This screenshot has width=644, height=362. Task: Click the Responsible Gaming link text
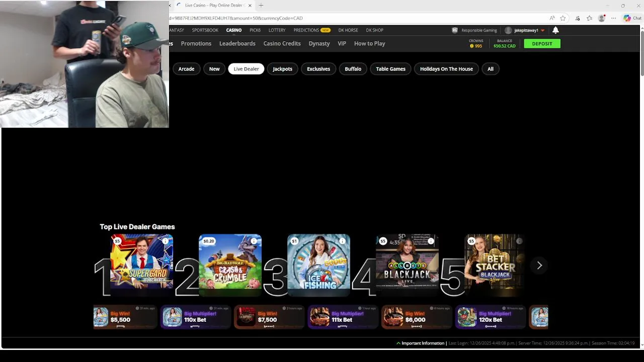point(479,30)
